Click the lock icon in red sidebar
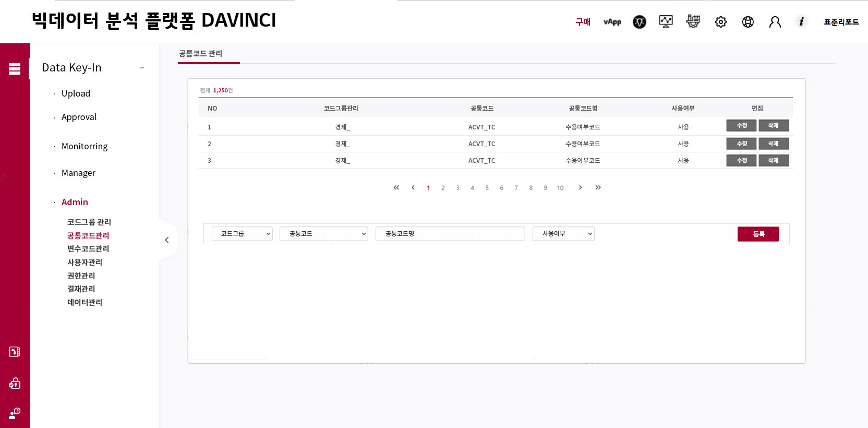The image size is (868, 428). coord(15,384)
